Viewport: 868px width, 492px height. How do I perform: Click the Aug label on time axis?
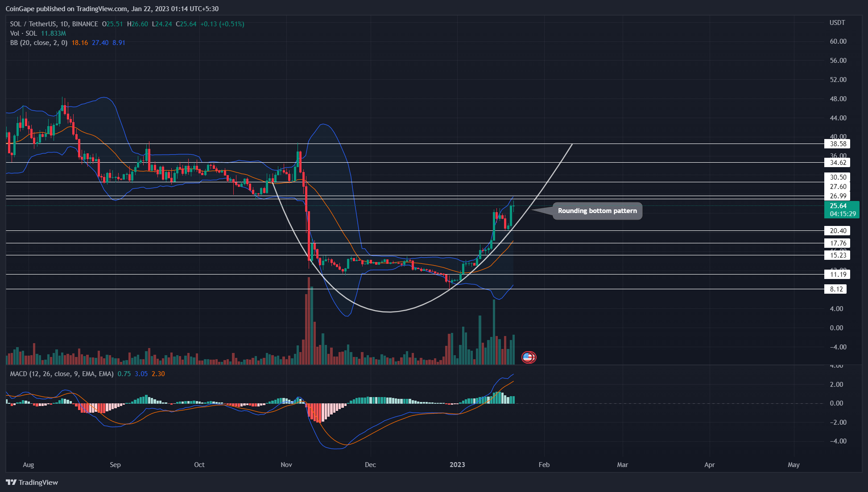[28, 465]
